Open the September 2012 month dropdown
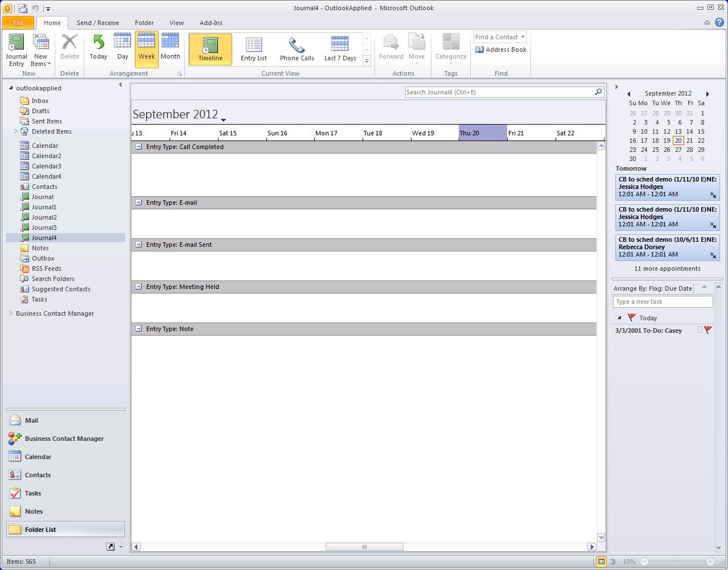 pos(223,119)
